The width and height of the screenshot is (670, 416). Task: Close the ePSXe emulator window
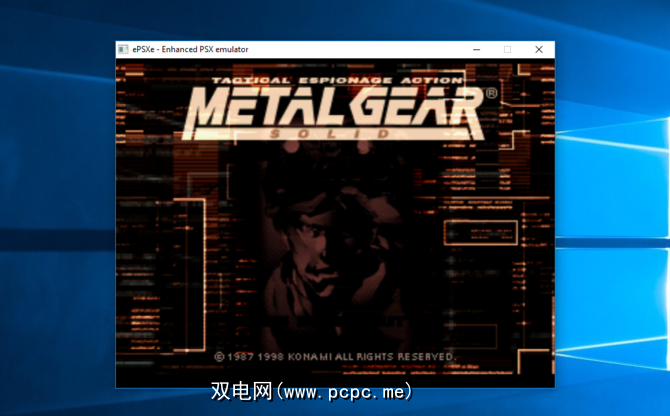539,50
